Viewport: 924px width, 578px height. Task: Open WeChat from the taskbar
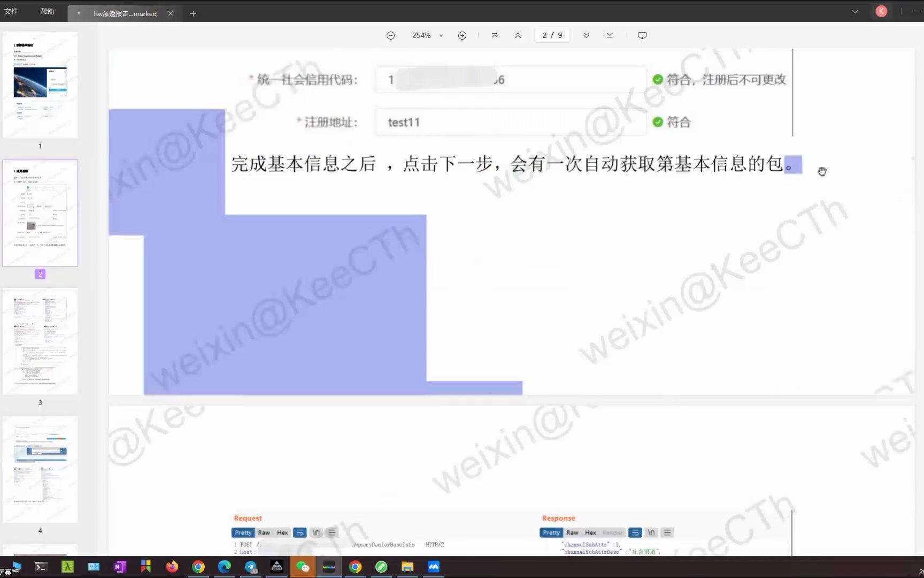[x=303, y=567]
